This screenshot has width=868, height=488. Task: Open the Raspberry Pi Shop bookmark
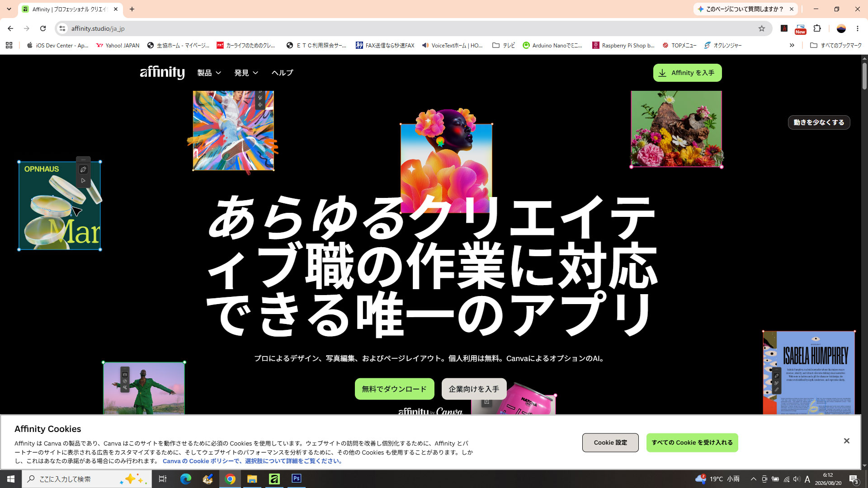(x=623, y=45)
